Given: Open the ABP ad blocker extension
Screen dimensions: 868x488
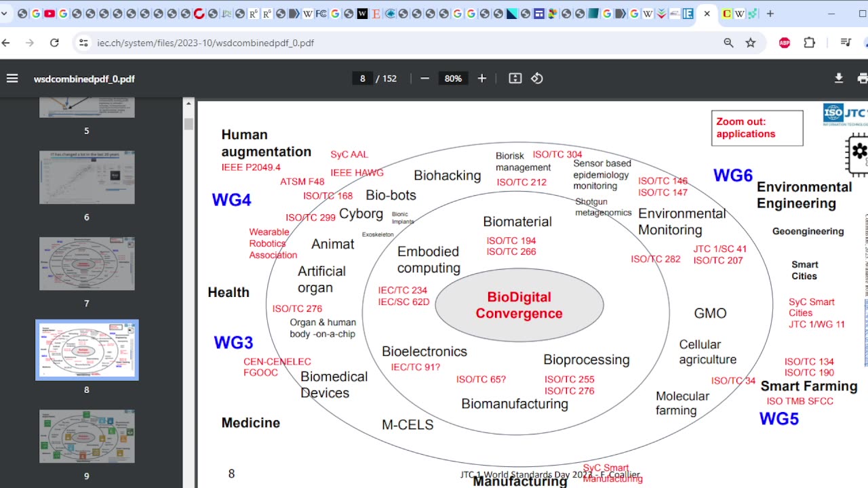Looking at the screenshot, I should point(785,43).
